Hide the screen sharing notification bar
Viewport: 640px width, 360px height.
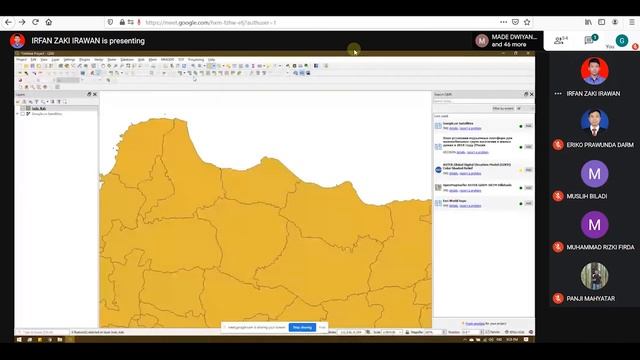(x=322, y=327)
